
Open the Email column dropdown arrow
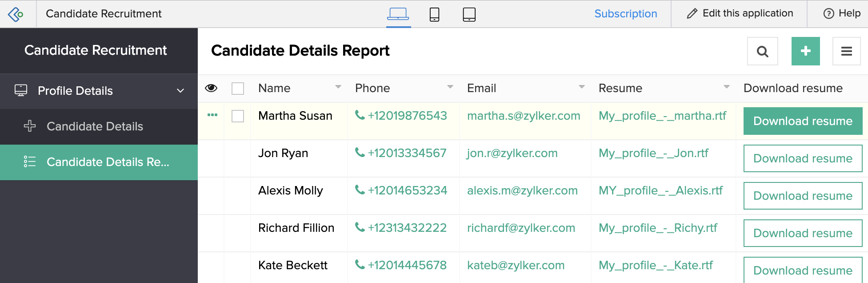pyautogui.click(x=581, y=87)
